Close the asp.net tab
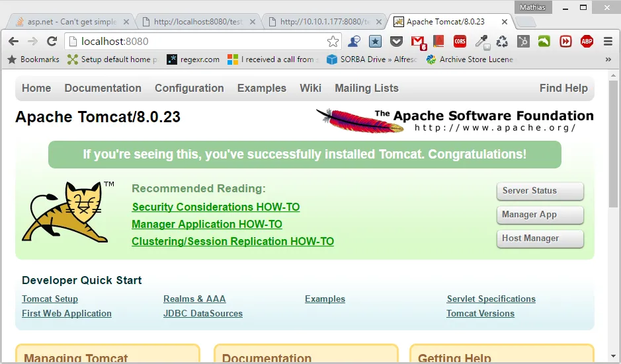Image resolution: width=621 pixels, height=364 pixels. click(126, 22)
